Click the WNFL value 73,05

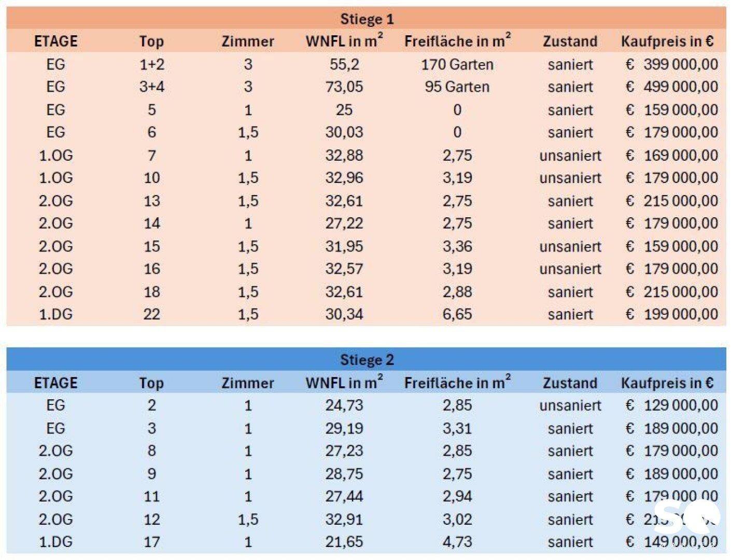pyautogui.click(x=344, y=87)
